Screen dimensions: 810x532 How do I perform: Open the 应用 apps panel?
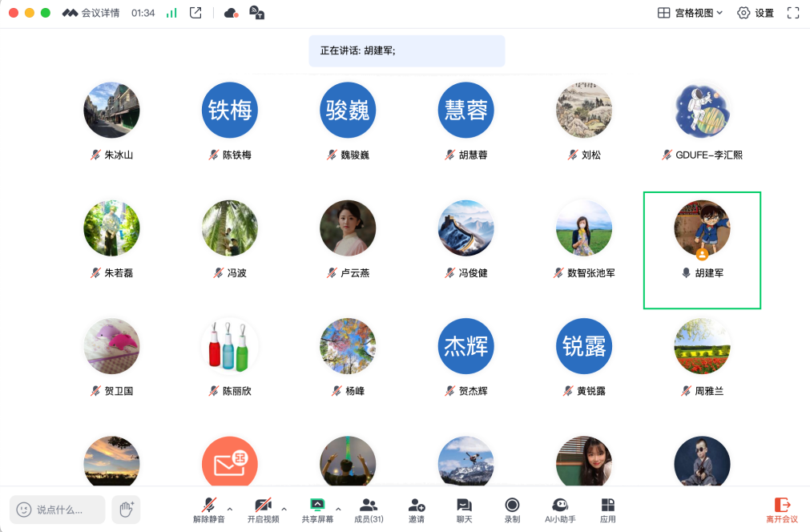click(x=608, y=510)
